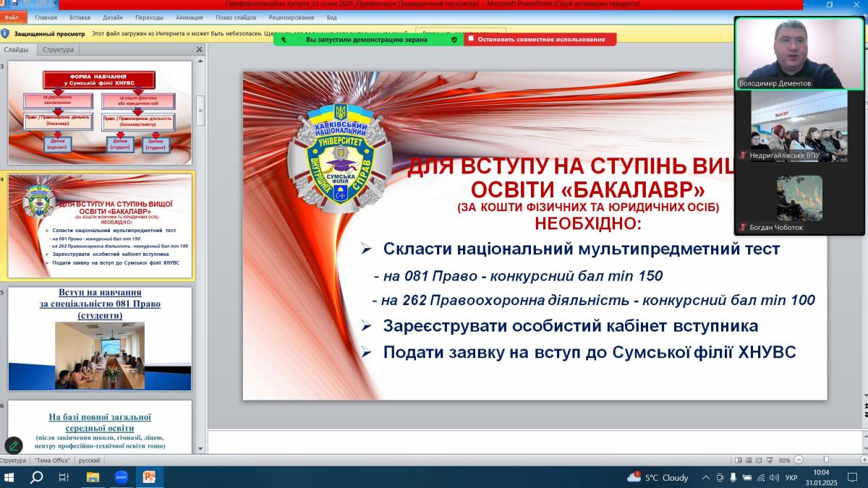
Task: Click Богдан Чоботок participant tile
Action: (799, 198)
